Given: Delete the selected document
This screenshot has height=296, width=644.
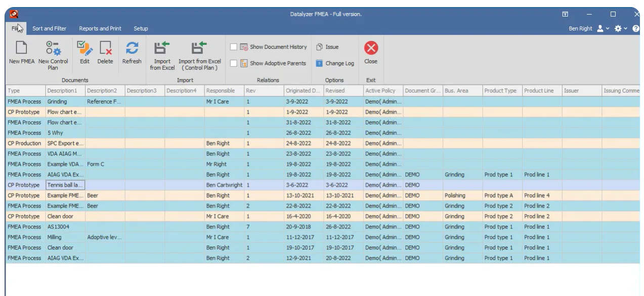Looking at the screenshot, I should click(x=105, y=53).
